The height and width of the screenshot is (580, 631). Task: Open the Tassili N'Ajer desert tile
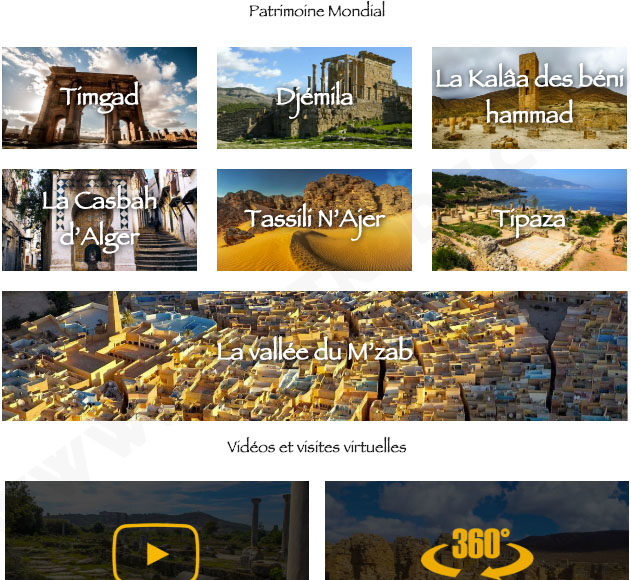point(314,220)
